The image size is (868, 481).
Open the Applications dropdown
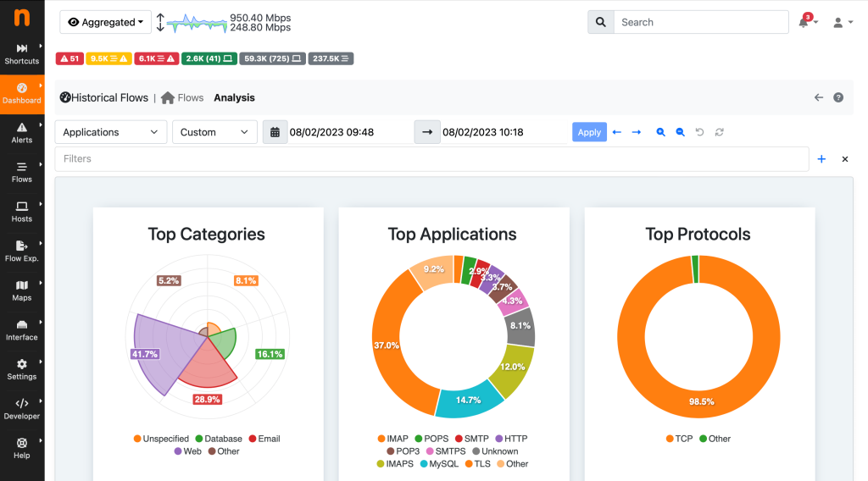point(111,132)
